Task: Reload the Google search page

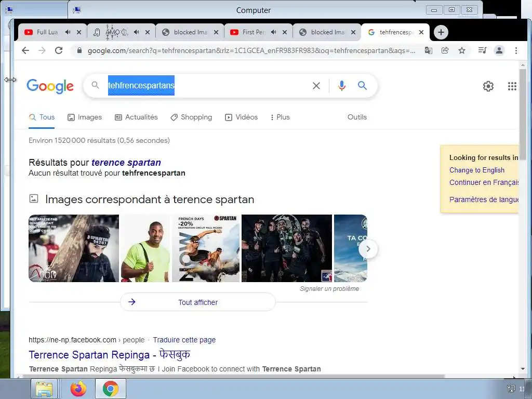Action: (59, 50)
